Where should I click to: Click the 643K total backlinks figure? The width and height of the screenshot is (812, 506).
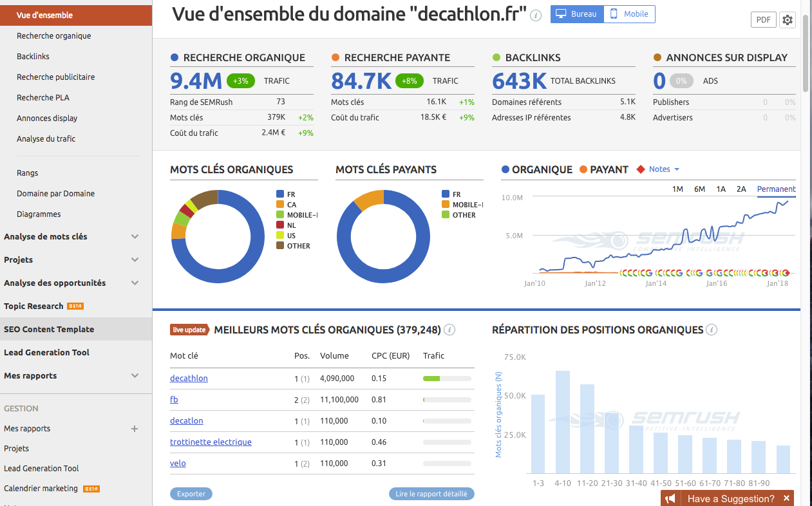tap(520, 81)
